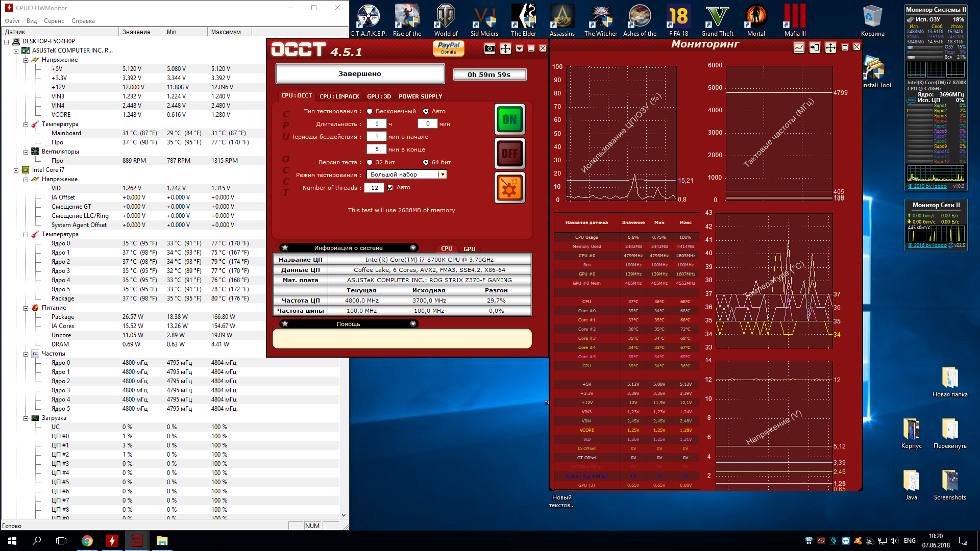The image size is (980, 551).
Task: Click the dock-window icon in Мониторинг header
Action: pos(815,47)
